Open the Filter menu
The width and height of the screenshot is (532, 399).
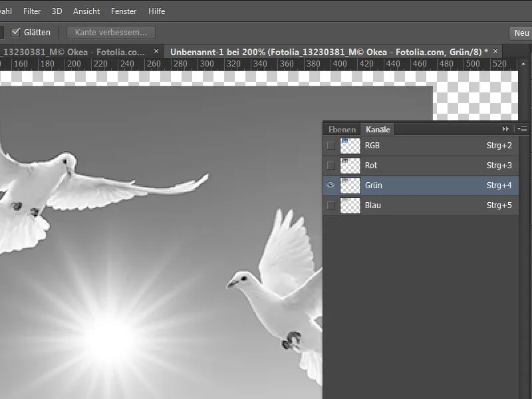32,11
